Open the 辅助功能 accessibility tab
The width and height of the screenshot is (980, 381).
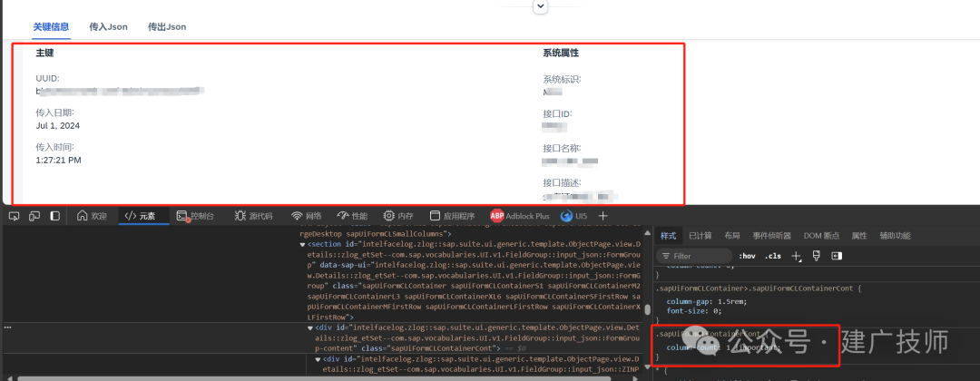pyautogui.click(x=895, y=236)
